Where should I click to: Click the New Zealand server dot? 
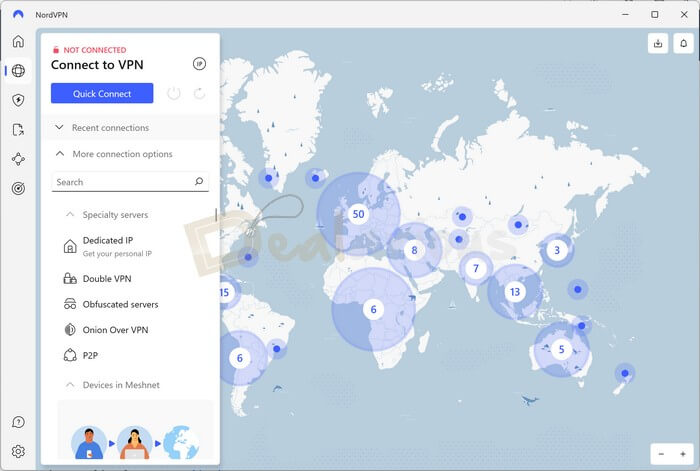[625, 373]
